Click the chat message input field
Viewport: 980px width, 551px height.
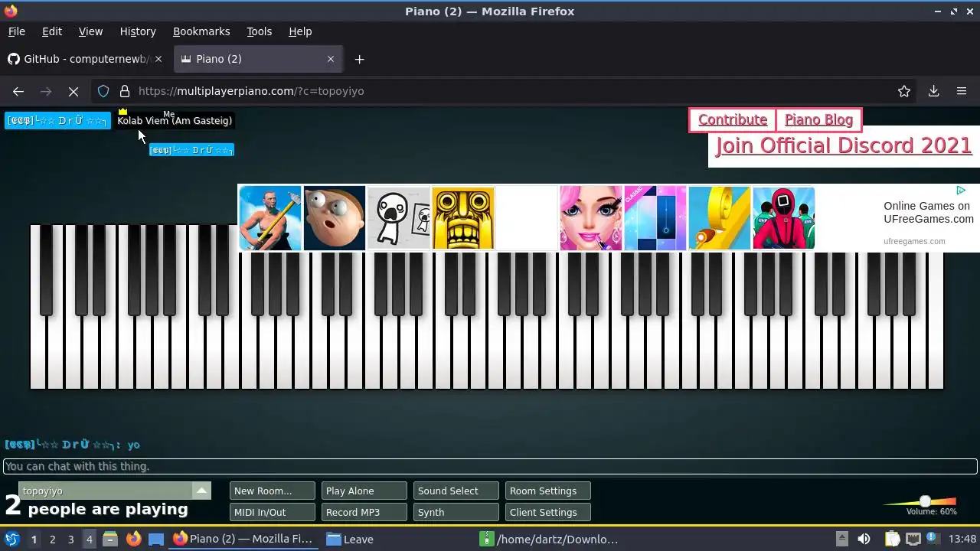[490, 466]
